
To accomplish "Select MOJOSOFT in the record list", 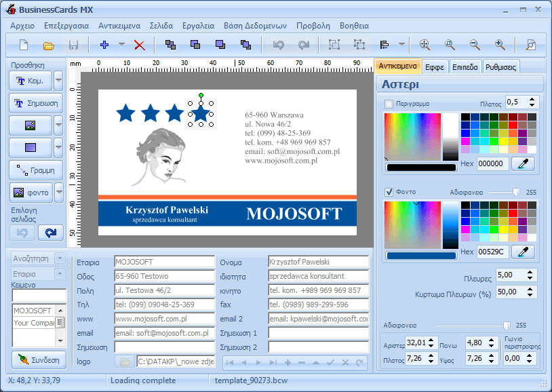I will point(34,311).
